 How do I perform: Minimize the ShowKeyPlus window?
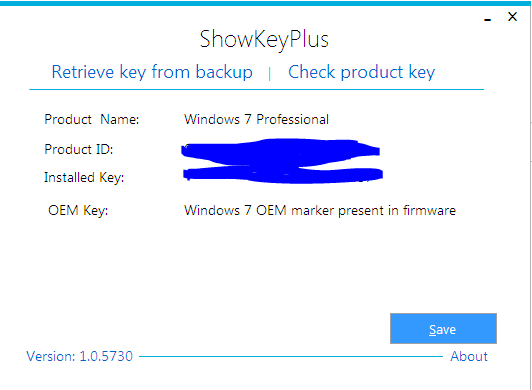pyautogui.click(x=488, y=20)
